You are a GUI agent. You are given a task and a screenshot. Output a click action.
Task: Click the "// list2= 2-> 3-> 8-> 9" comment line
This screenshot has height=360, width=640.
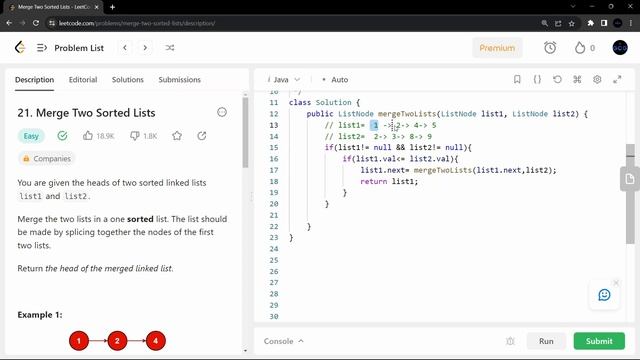click(378, 136)
